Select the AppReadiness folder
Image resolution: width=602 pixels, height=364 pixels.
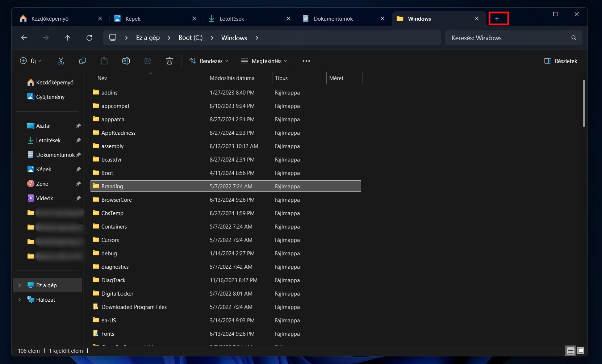226,133
